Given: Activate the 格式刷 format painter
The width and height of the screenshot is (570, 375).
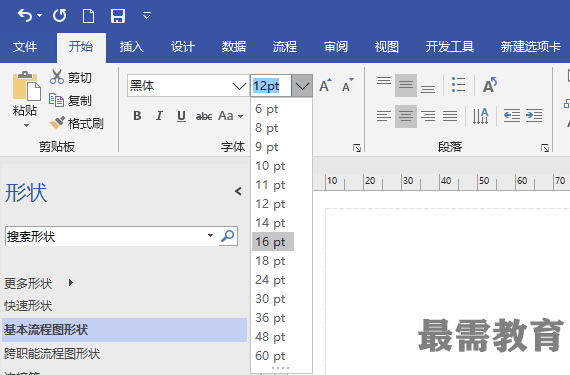Looking at the screenshot, I should click(77, 123).
